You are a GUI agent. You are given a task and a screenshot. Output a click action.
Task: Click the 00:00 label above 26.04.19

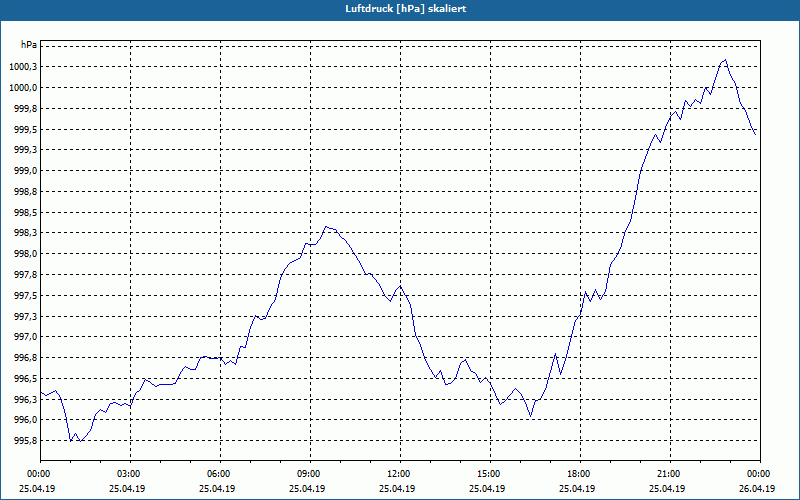coord(760,474)
